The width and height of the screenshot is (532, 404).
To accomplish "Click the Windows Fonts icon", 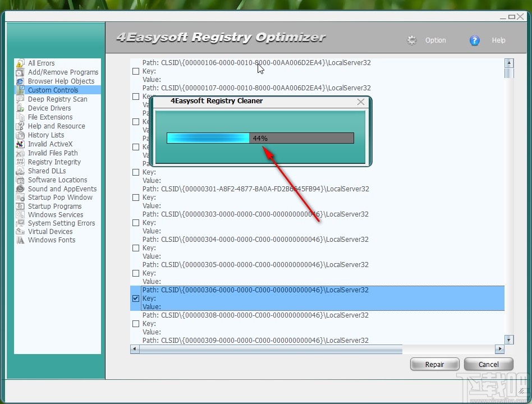I will [20, 240].
